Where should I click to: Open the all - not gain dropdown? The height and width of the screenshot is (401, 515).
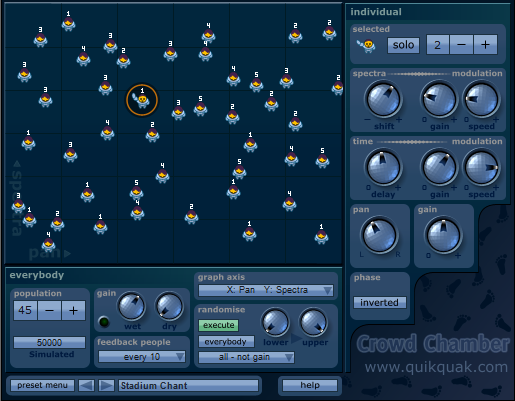pos(246,357)
